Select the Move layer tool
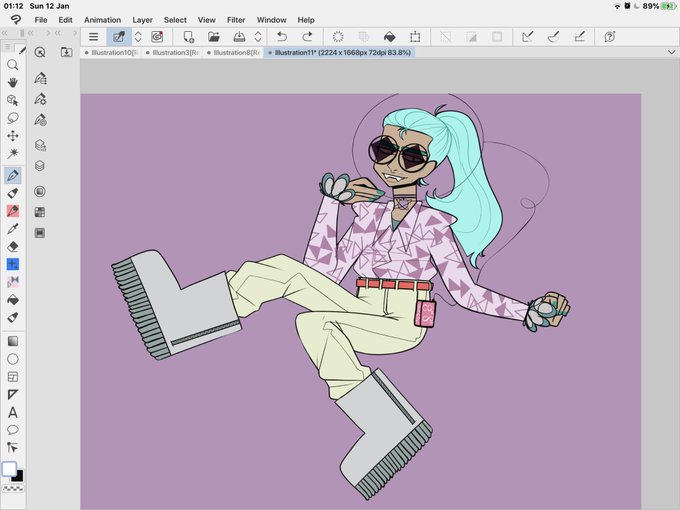Image resolution: width=680 pixels, height=510 pixels. 13,136
